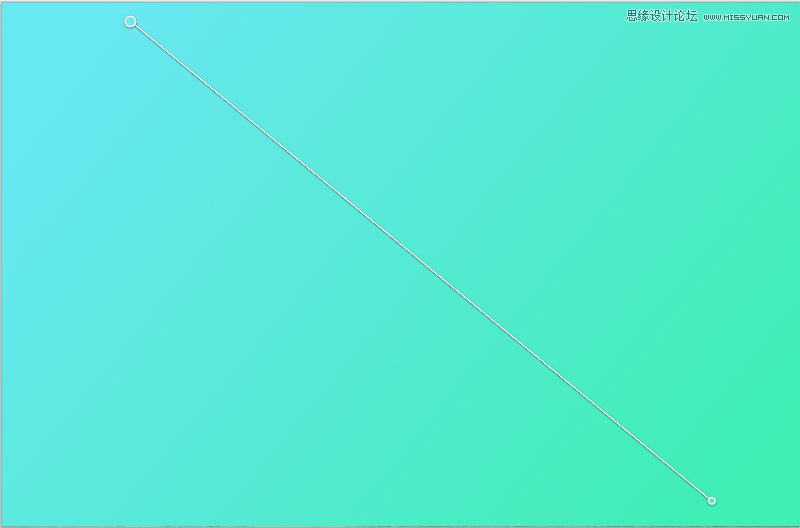Click the middle of the canvas top edge
The width and height of the screenshot is (800, 528).
(x=400, y=5)
